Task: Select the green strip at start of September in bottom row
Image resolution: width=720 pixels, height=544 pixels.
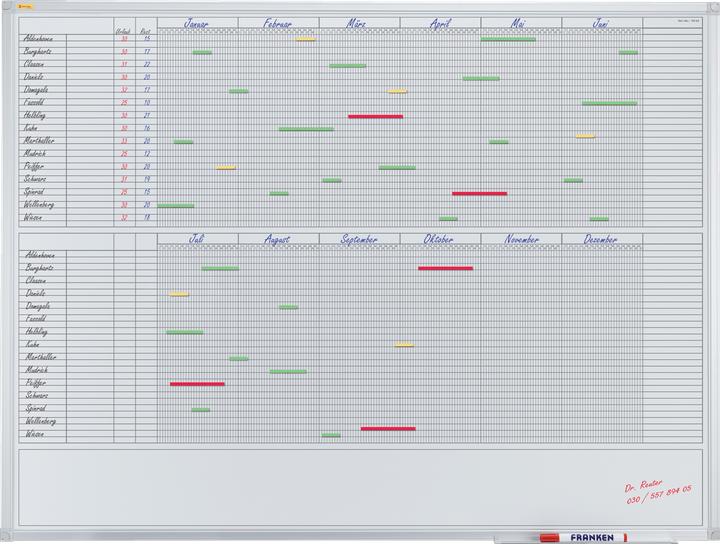Action: click(331, 435)
